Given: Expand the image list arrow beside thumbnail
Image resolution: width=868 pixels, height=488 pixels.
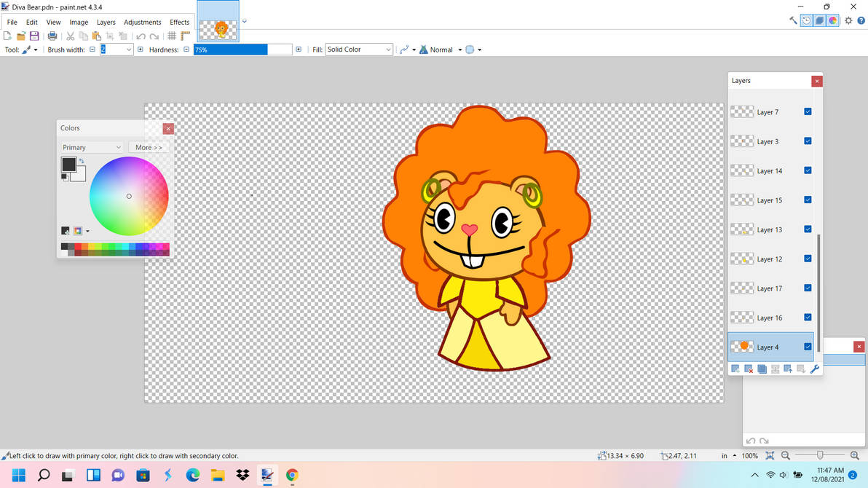Looking at the screenshot, I should click(244, 22).
